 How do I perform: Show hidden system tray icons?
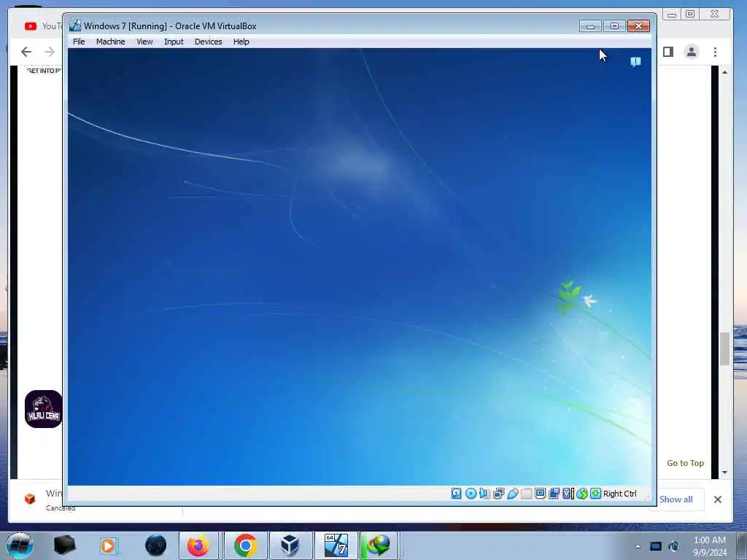[x=638, y=546]
